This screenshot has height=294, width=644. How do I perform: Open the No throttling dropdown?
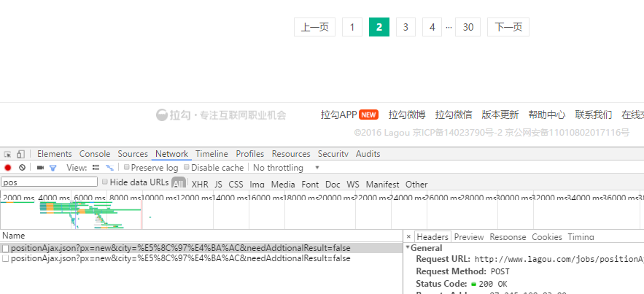point(286,168)
